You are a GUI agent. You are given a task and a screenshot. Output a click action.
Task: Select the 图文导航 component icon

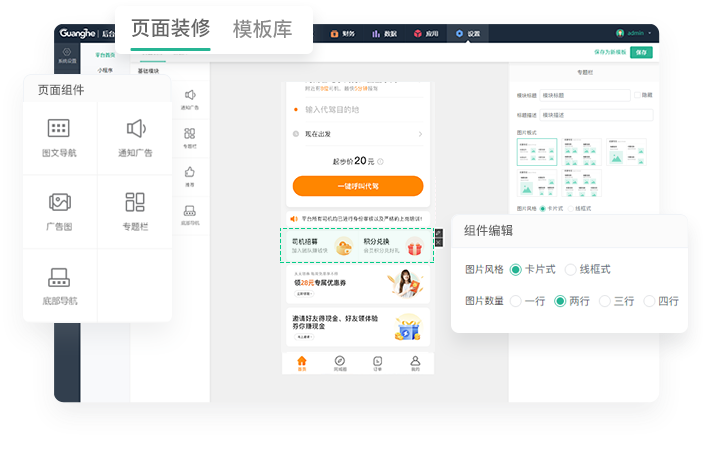click(x=59, y=129)
